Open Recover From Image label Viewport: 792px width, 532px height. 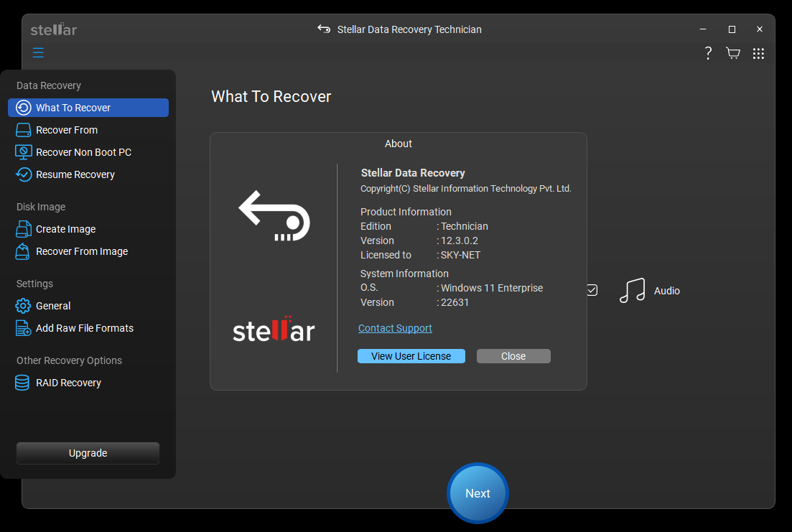coord(82,251)
